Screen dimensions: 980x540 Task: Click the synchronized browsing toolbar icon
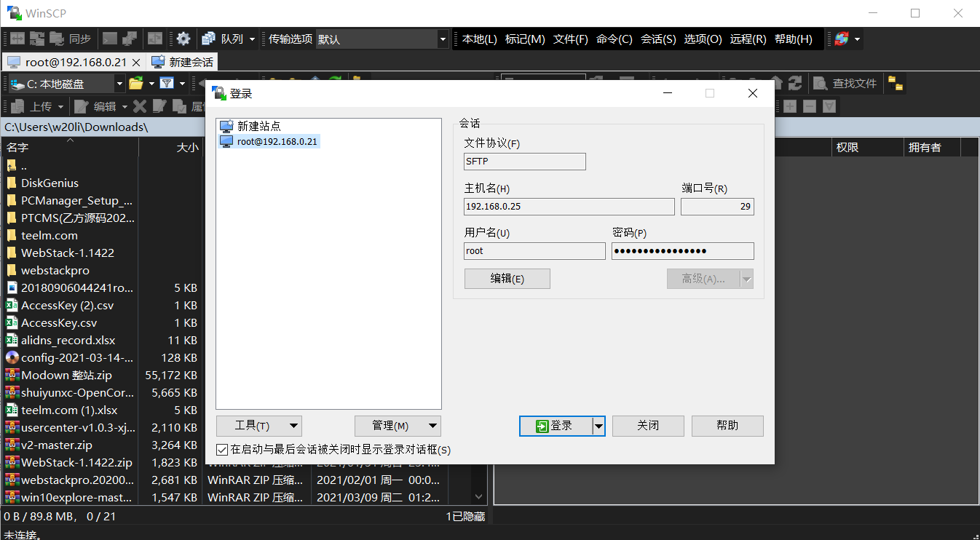[37, 39]
